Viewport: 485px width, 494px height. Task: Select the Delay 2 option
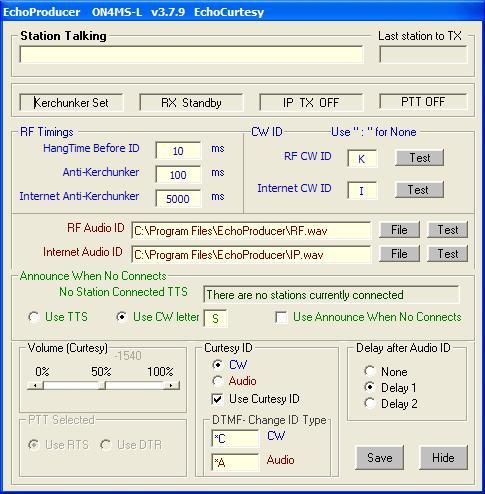(370, 404)
